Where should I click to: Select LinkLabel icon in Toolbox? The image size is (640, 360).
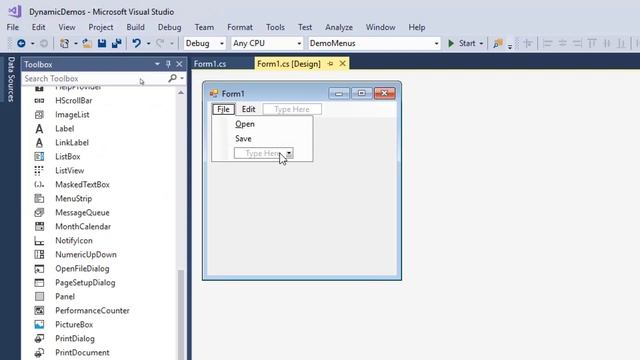point(39,142)
